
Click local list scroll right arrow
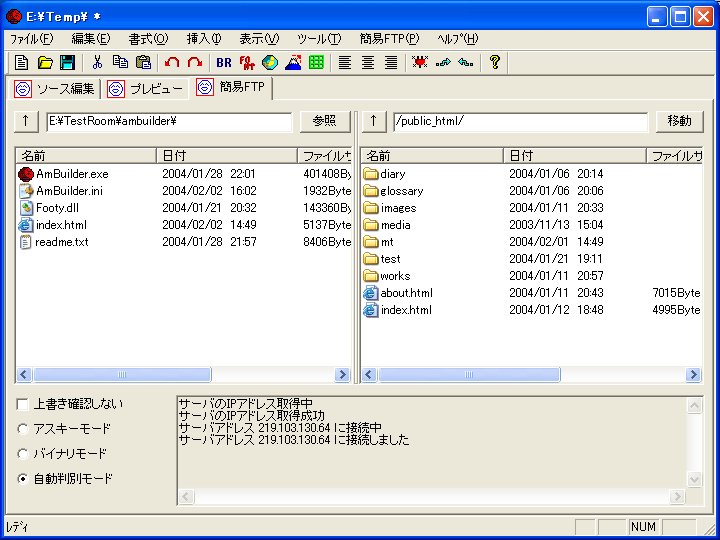click(342, 375)
